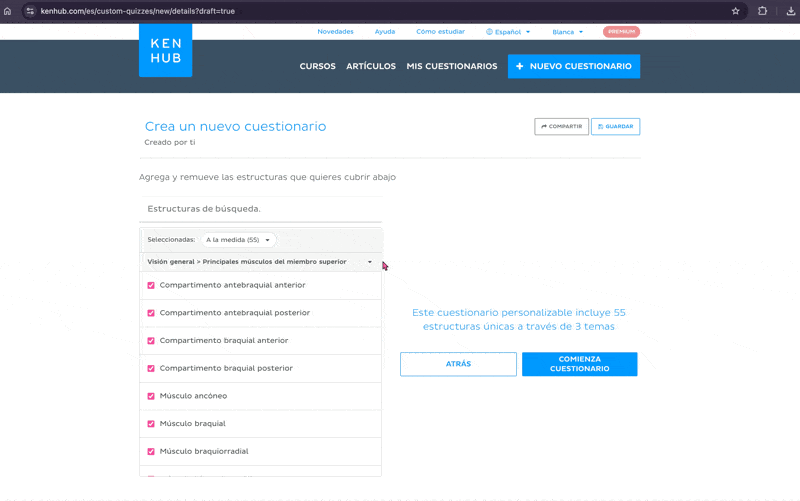Uncheck Compartimento antebraquial anterior

pos(151,285)
